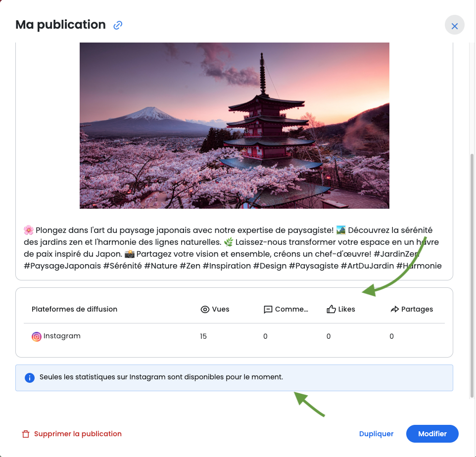
Task: Click the Supprimer la publication text
Action: [78, 434]
